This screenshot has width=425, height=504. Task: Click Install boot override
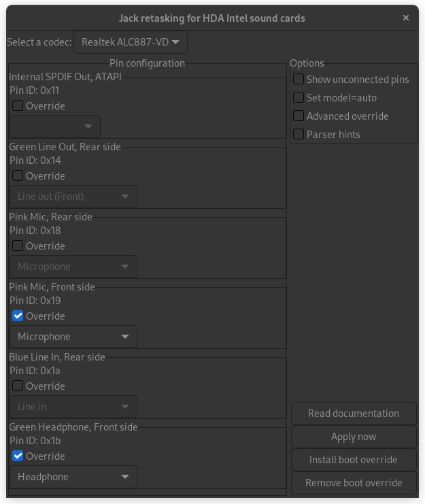click(x=354, y=460)
